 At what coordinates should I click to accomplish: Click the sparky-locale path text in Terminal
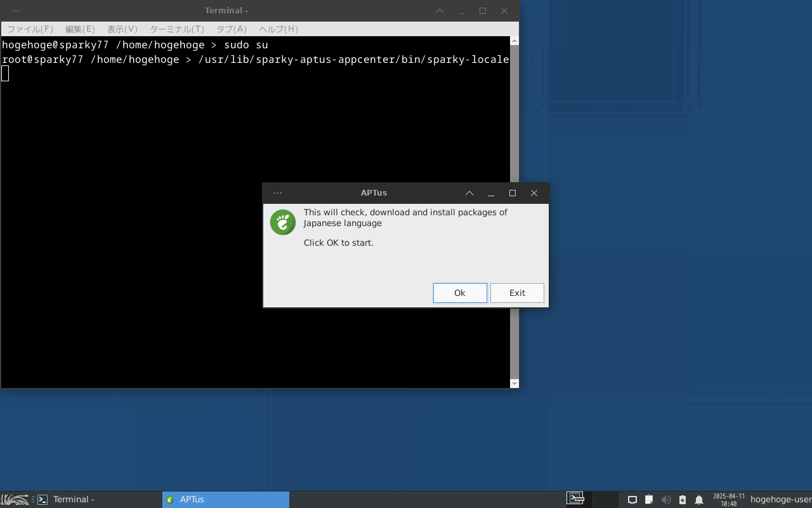click(354, 60)
